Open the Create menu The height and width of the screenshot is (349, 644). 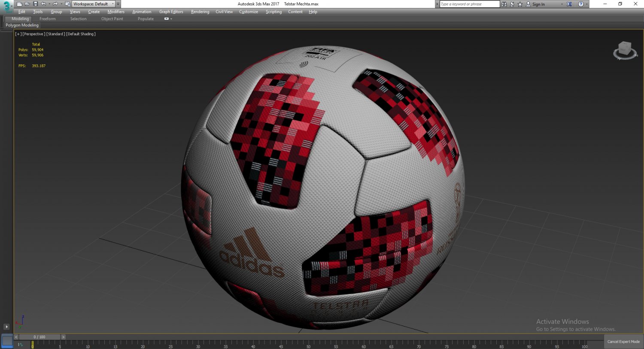[94, 12]
